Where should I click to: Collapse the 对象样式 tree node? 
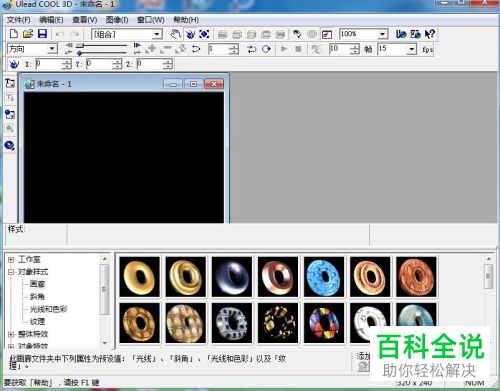tap(11, 272)
